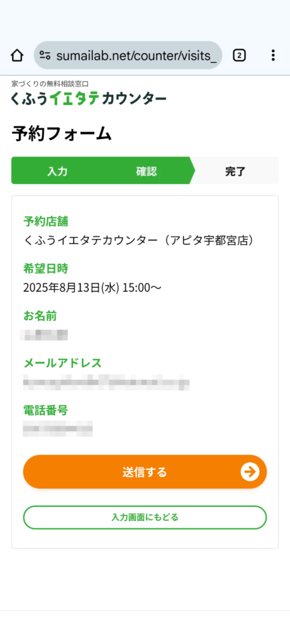Select the 入力 progress step
The height and width of the screenshot is (644, 290).
pyautogui.click(x=57, y=171)
